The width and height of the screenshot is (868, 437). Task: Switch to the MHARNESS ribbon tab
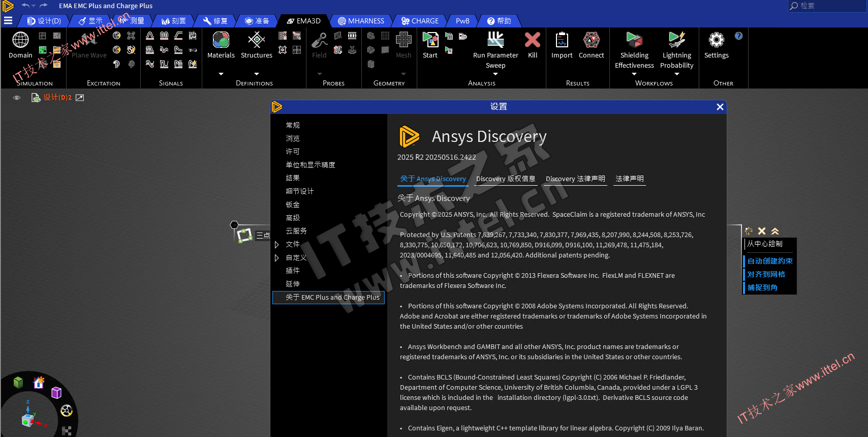click(x=361, y=21)
